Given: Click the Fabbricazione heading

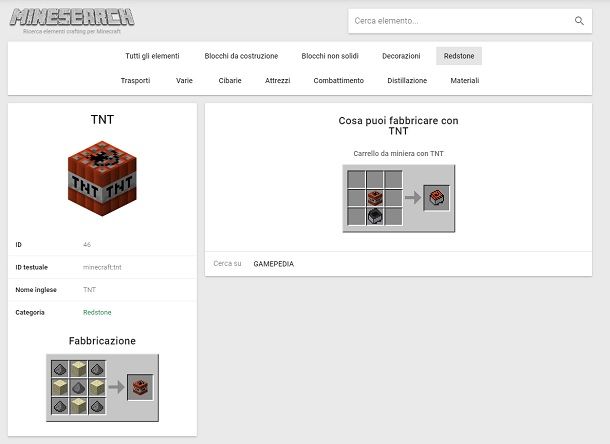Looking at the screenshot, I should [x=102, y=341].
